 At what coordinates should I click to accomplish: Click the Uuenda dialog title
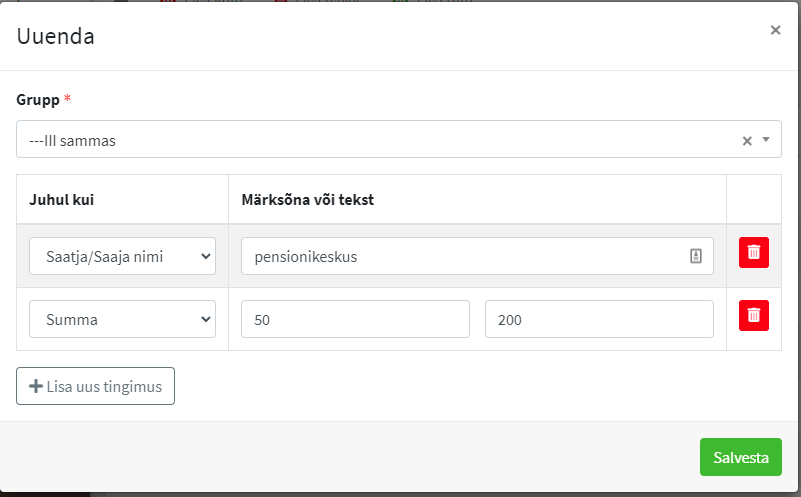click(x=56, y=37)
